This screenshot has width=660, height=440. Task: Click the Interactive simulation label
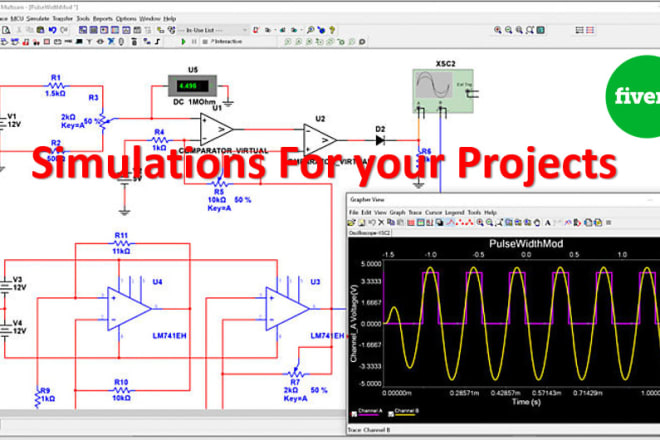(x=226, y=42)
